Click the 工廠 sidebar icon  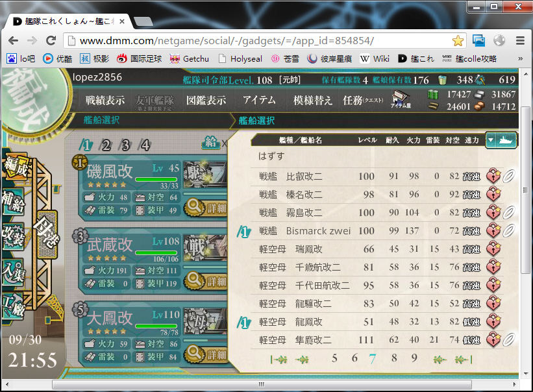click(x=13, y=306)
